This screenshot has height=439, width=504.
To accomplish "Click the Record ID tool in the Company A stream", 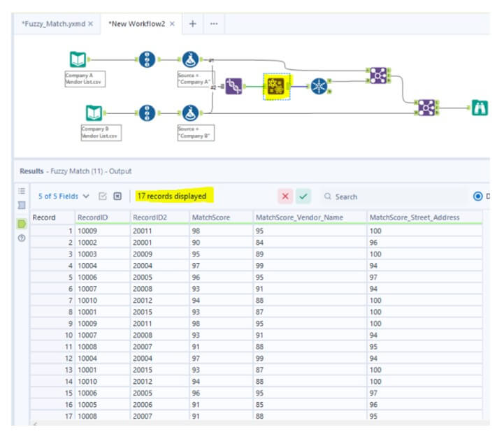I will point(147,59).
